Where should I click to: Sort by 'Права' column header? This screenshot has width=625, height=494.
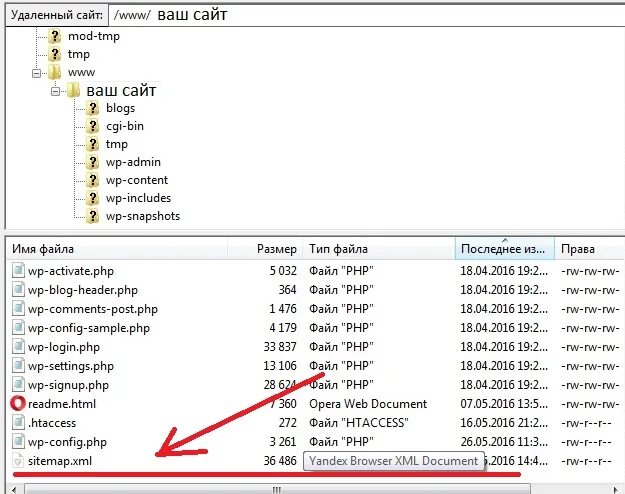[590, 249]
